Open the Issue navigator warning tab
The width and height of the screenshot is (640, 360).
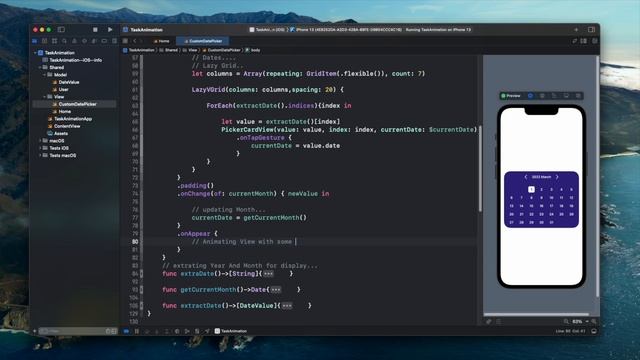(x=74, y=41)
